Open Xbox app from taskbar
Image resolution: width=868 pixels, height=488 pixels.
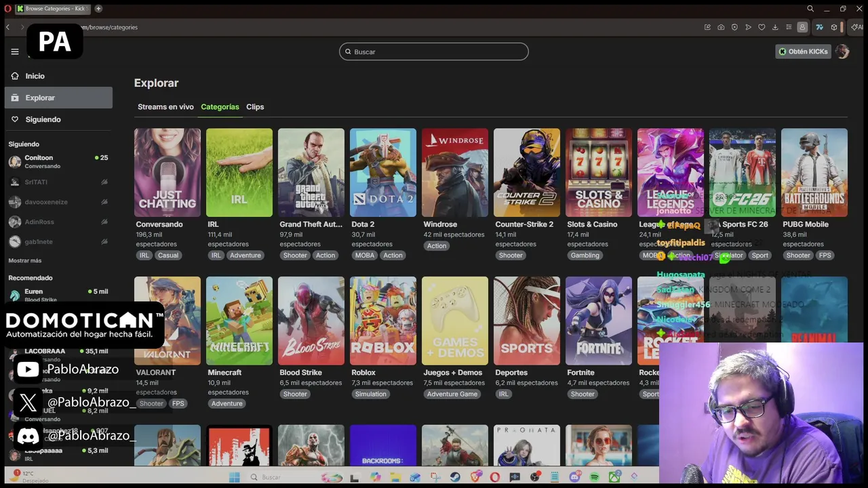(614, 477)
